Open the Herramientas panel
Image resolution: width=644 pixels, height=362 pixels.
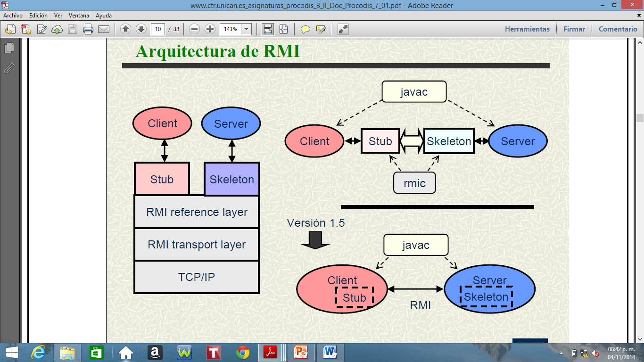click(x=527, y=29)
